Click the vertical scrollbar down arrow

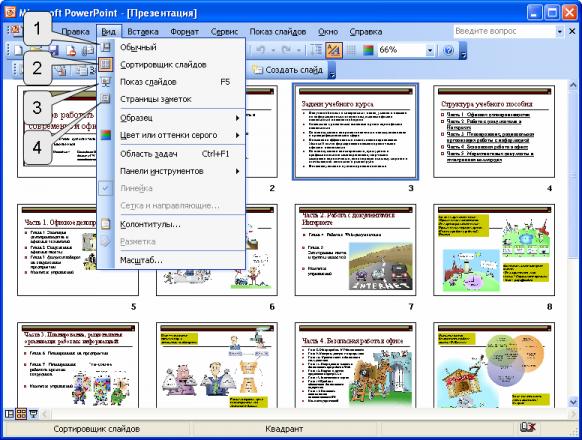click(x=573, y=402)
